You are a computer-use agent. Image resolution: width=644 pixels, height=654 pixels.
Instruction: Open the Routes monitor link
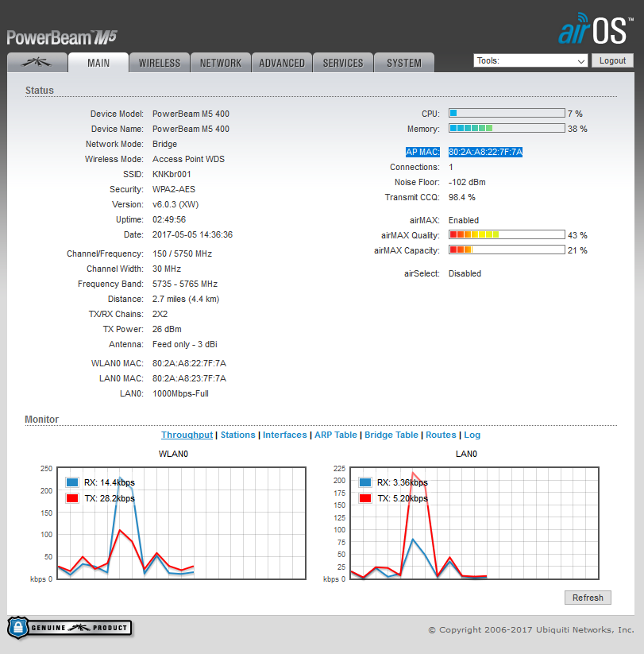[x=441, y=435]
